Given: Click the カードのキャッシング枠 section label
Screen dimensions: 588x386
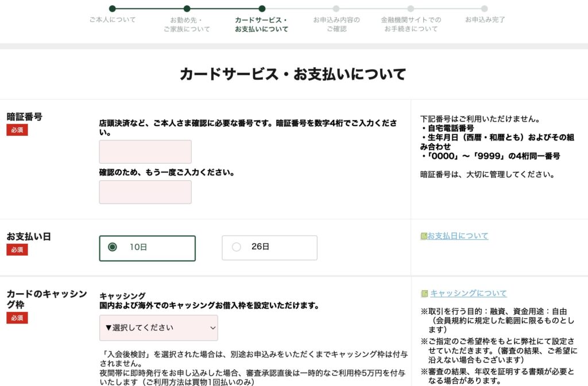Looking at the screenshot, I should (47, 299).
